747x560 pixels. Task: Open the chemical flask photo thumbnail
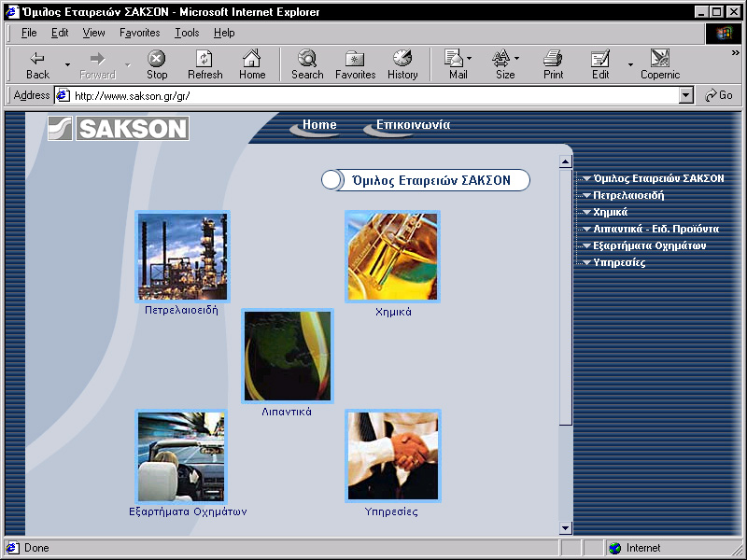click(392, 256)
